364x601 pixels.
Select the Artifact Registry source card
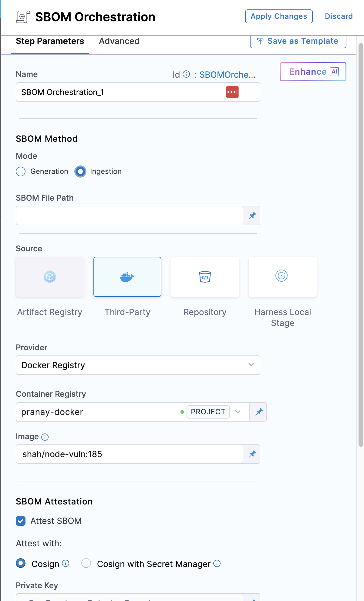(50, 277)
